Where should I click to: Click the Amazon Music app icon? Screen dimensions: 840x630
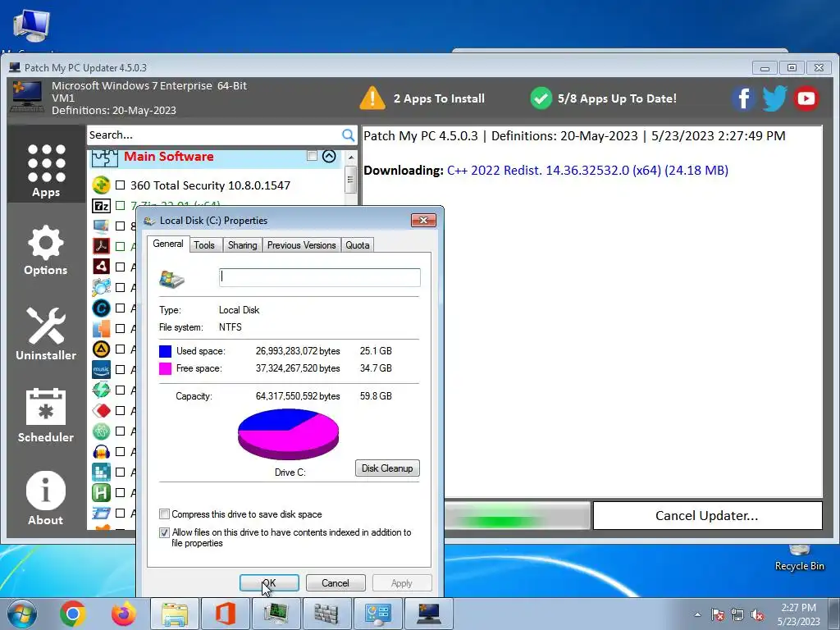[x=101, y=369]
